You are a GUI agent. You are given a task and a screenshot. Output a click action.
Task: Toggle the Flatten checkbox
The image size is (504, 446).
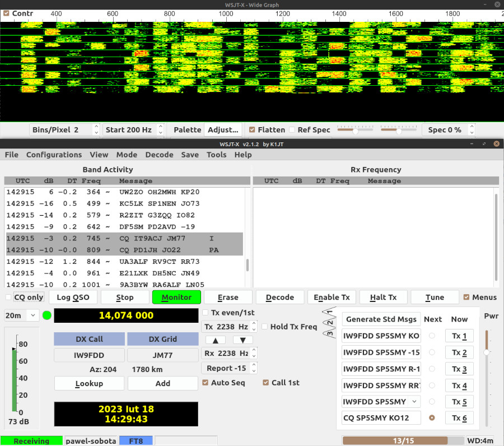tap(252, 129)
